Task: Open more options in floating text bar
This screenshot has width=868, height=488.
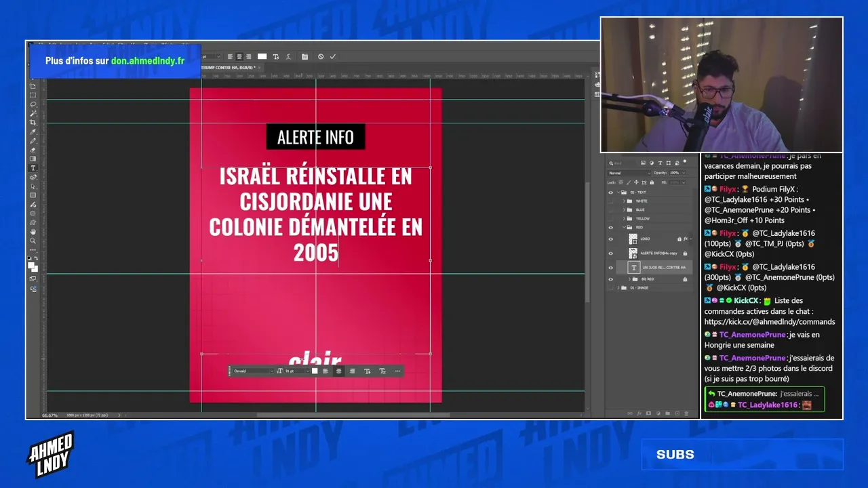Action: [397, 371]
